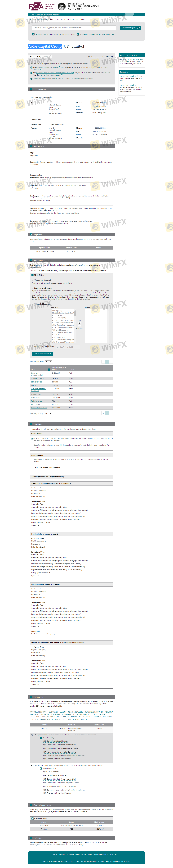173x868 pixels.
Task: Uncheck the Current Involvement checkbox
Action: click(33, 280)
